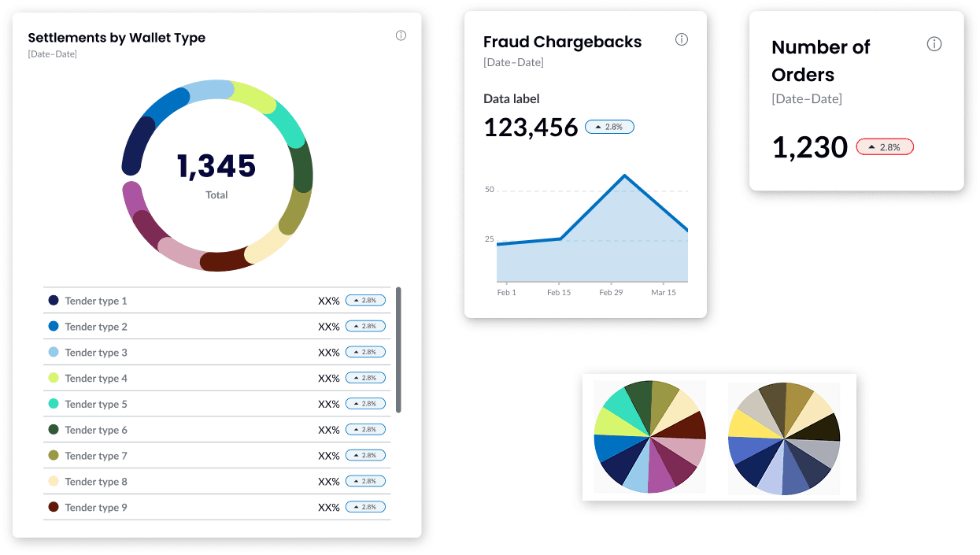
Task: Click the Feb 29 axis label
Action: (611, 292)
